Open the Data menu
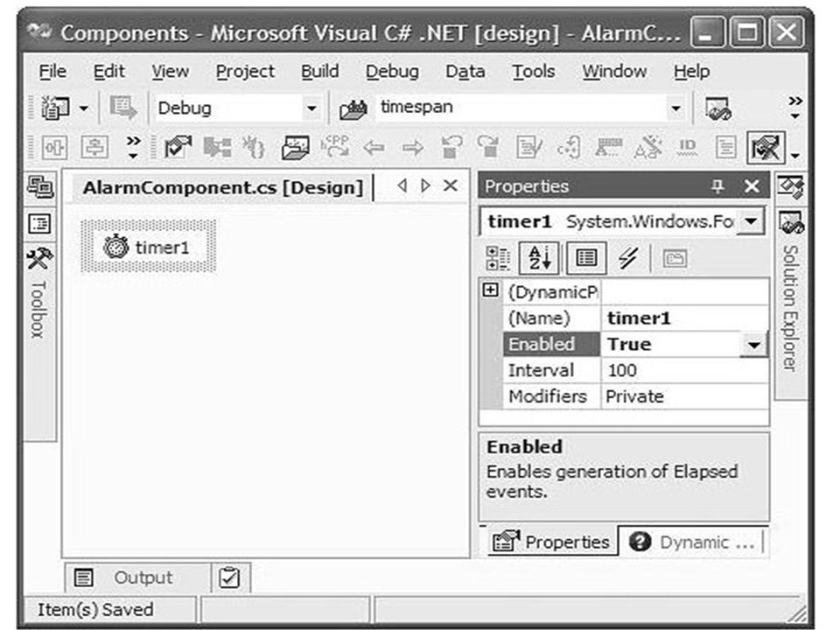This screenshot has width=840, height=630. (465, 71)
